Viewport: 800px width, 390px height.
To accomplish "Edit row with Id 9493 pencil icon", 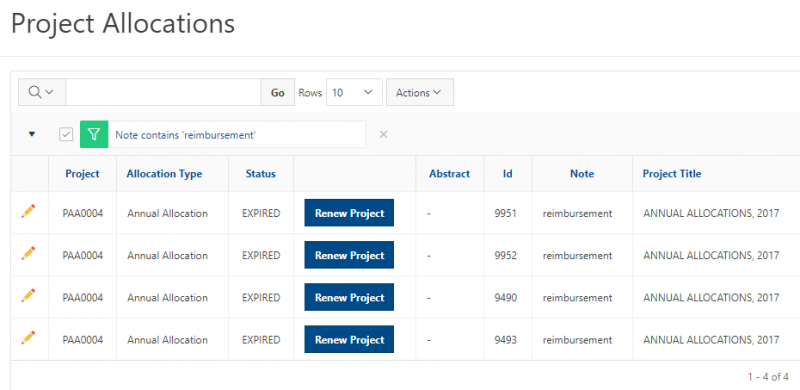I will [x=29, y=337].
